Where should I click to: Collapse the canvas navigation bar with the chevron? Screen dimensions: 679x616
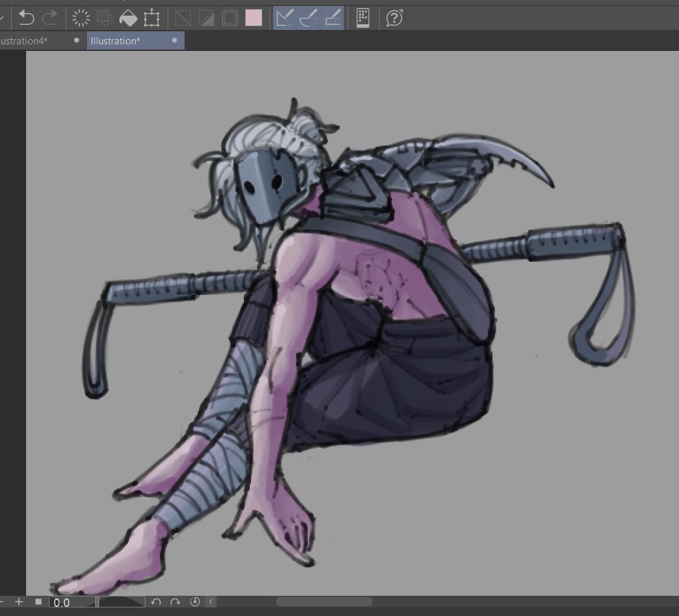pyautogui.click(x=210, y=602)
